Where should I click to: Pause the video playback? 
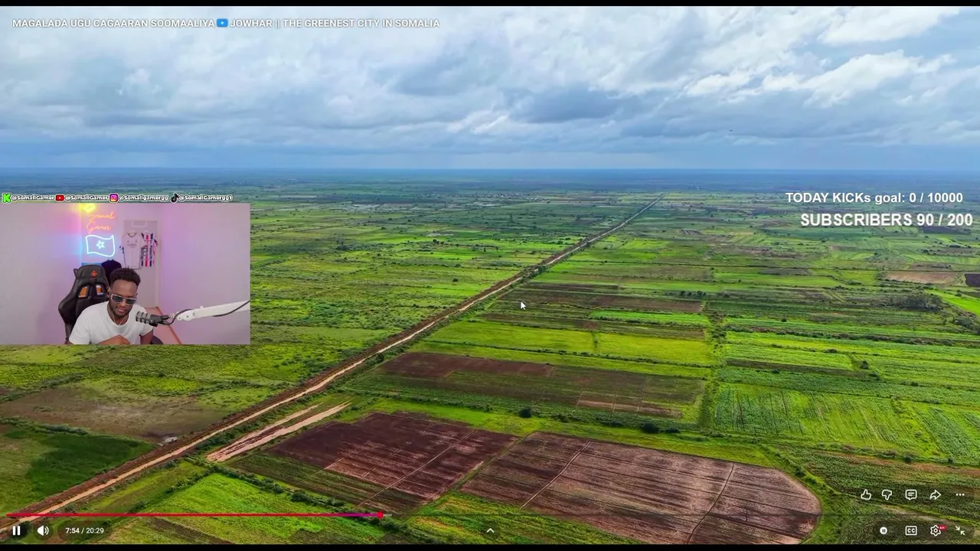pyautogui.click(x=16, y=530)
